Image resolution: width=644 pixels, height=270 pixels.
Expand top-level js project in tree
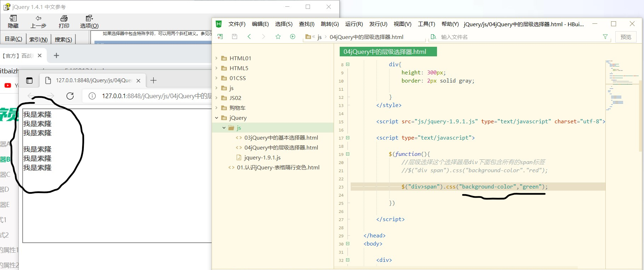click(x=217, y=88)
